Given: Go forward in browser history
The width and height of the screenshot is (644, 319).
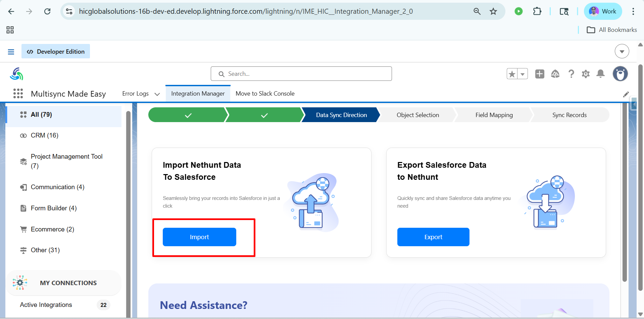Looking at the screenshot, I should [29, 11].
